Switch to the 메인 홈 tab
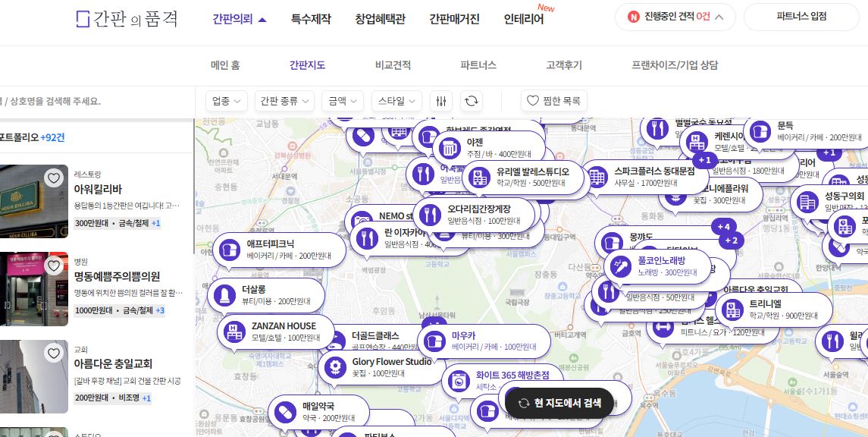868x437 pixels. tap(225, 64)
